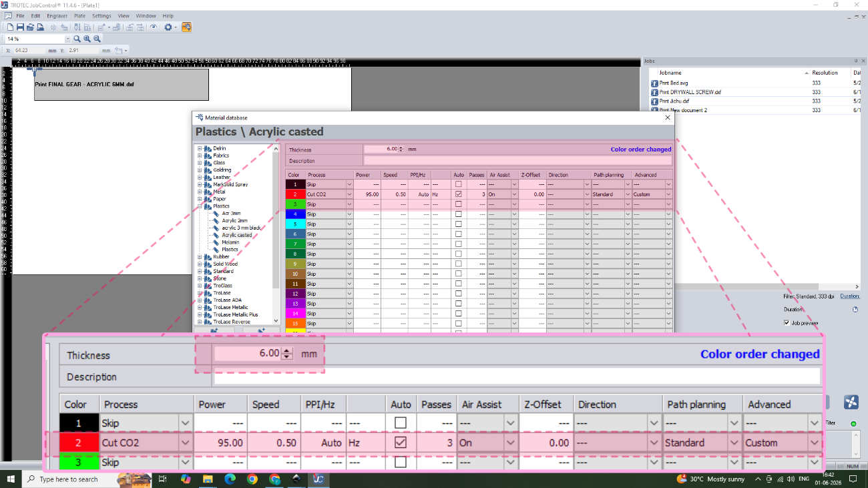Toggle the Job preview checkbox
This screenshot has height=488, width=868.
[787, 322]
